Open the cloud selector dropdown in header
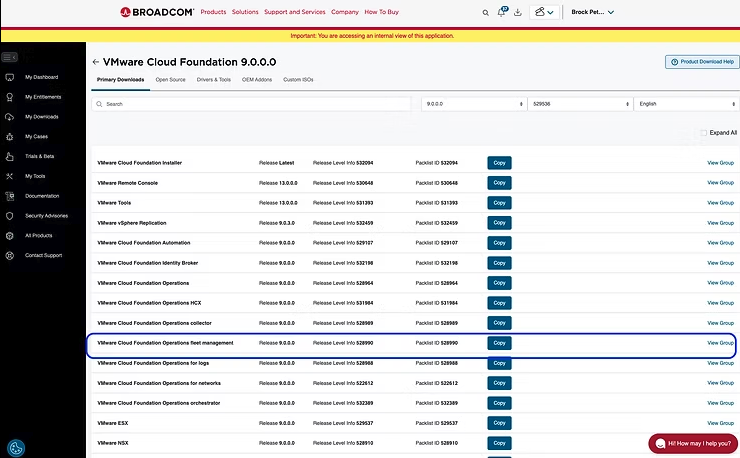This screenshot has height=458, width=740. (545, 12)
